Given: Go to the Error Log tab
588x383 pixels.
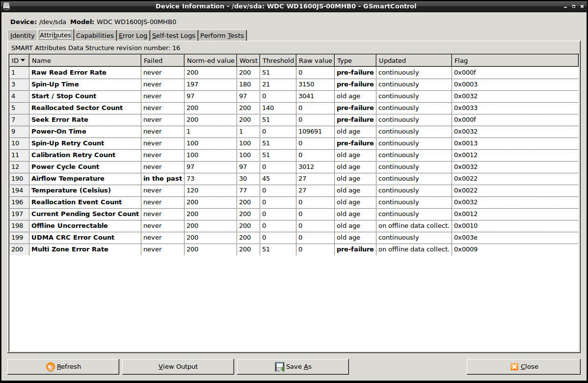Looking at the screenshot, I should coord(133,35).
